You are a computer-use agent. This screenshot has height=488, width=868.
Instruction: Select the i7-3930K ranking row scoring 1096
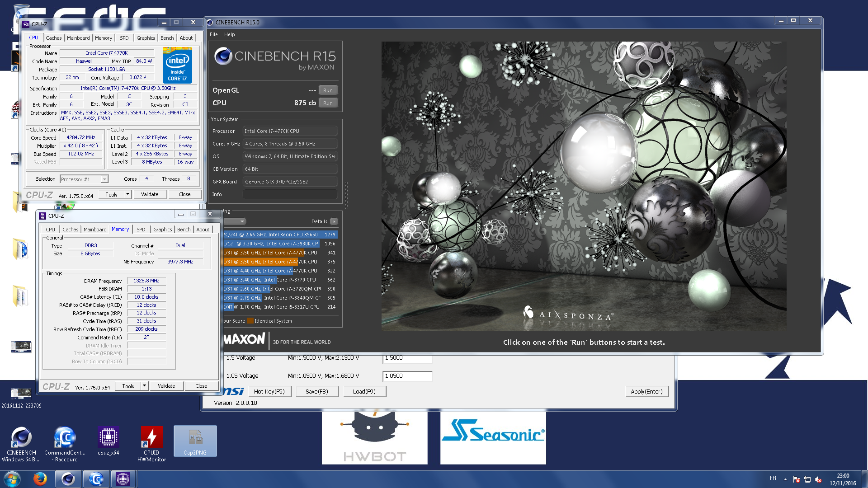click(280, 244)
